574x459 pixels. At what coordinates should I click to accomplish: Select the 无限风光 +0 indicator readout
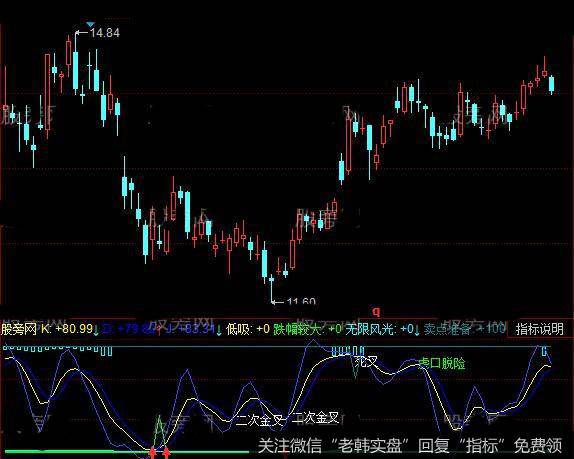pyautogui.click(x=379, y=329)
